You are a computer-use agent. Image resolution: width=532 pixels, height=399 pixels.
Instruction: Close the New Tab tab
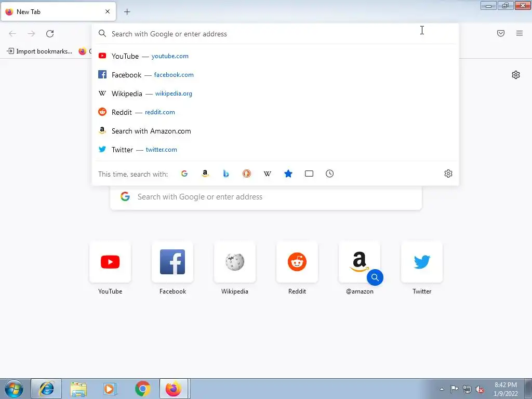click(108, 11)
